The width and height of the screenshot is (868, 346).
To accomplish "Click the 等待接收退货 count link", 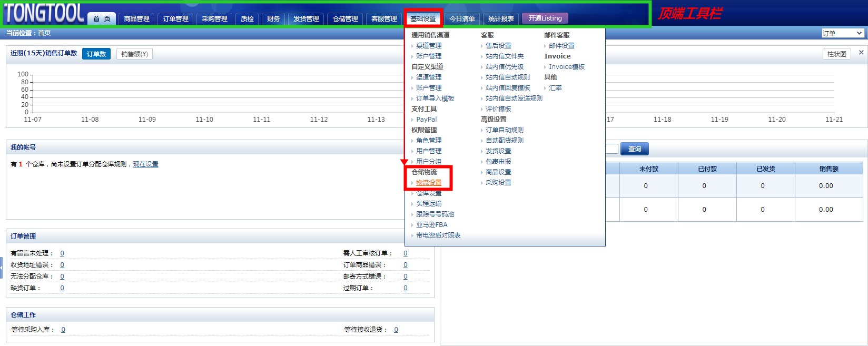I will [396, 330].
